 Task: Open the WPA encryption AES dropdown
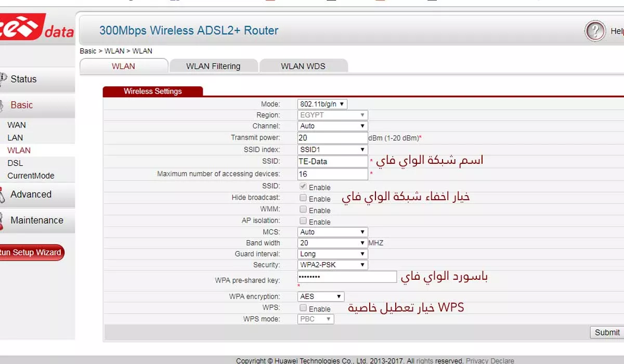321,296
